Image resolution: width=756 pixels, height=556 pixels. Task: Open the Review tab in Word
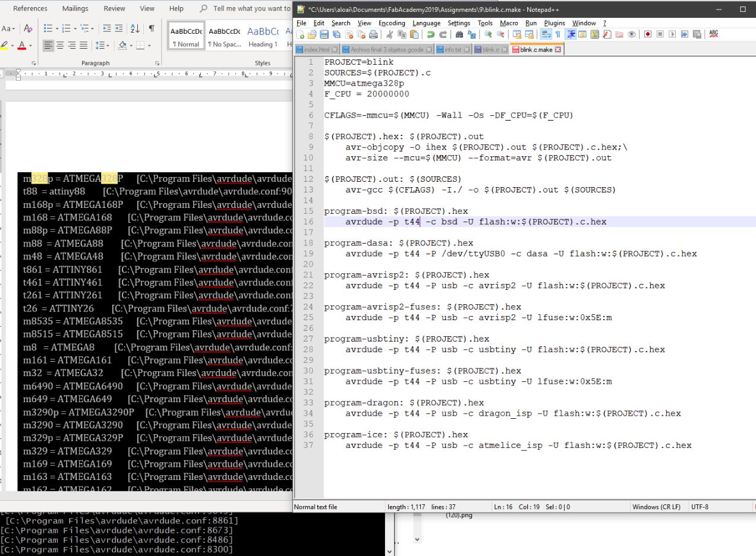click(x=115, y=8)
